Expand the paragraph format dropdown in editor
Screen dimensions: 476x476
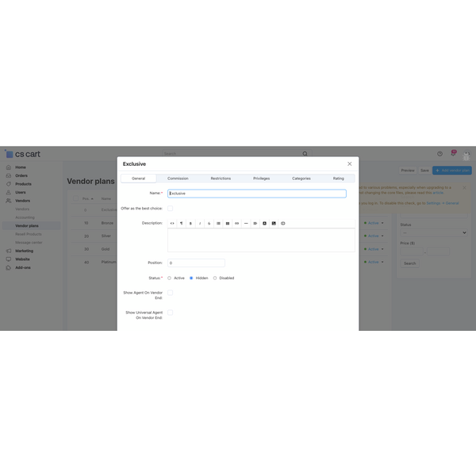181,224
